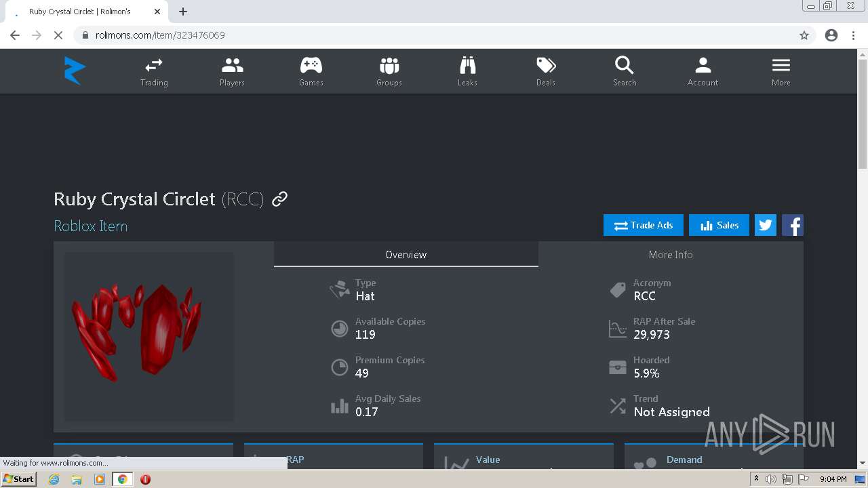Open the Trading nav section
Viewport: 868px width, 488px height.
154,72
